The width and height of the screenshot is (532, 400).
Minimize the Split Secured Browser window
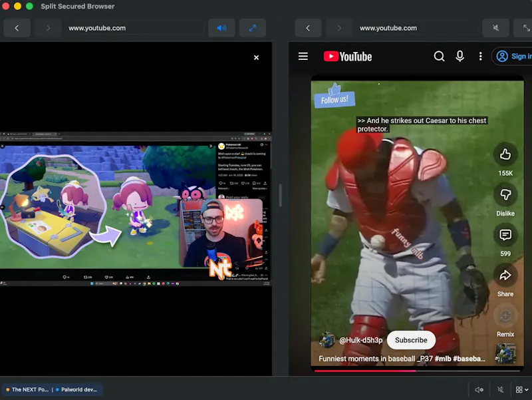[x=18, y=6]
